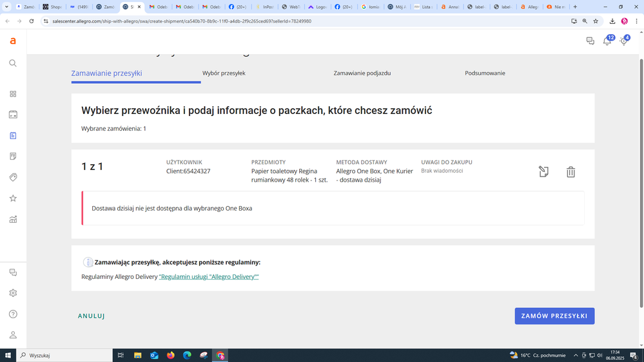
Task: Open the Windows Start menu
Action: (x=8, y=356)
